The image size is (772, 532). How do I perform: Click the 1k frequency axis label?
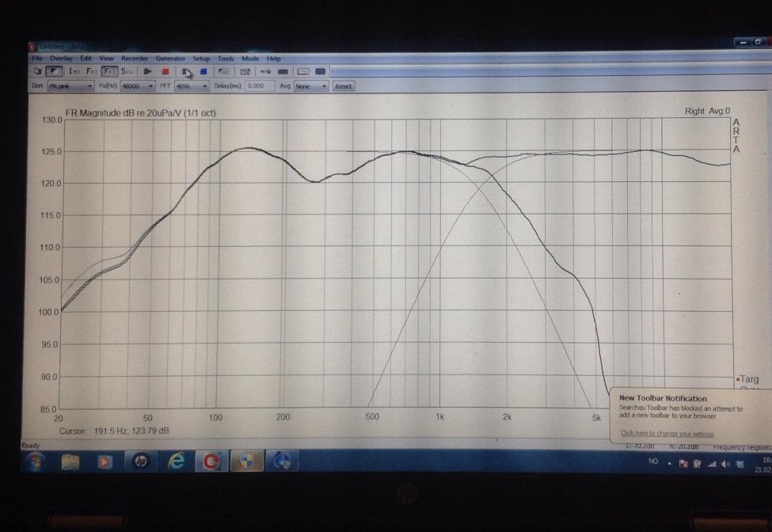439,417
